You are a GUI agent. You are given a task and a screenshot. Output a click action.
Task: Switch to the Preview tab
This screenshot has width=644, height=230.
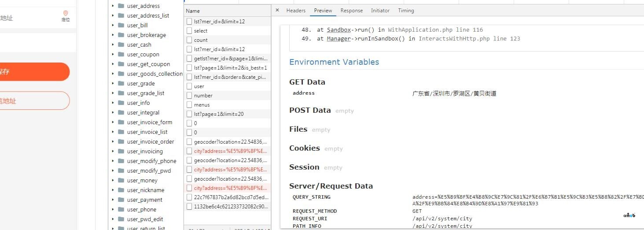pyautogui.click(x=323, y=11)
